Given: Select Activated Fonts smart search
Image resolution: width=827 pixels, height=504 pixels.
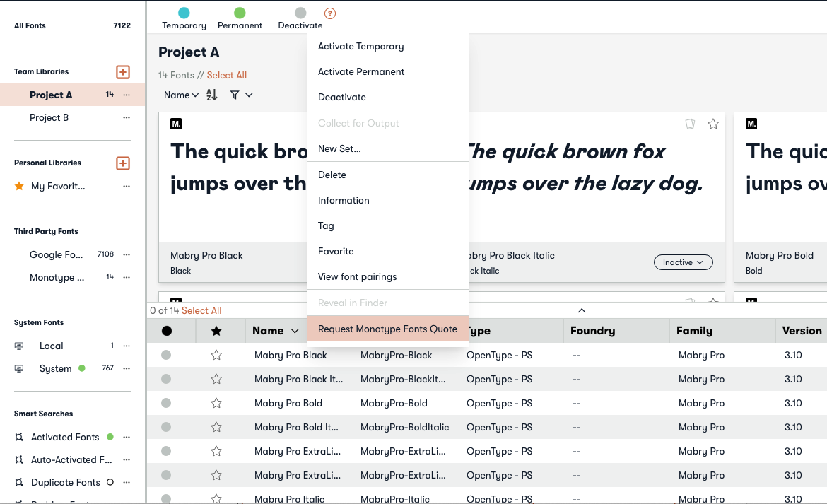Looking at the screenshot, I should (x=65, y=437).
